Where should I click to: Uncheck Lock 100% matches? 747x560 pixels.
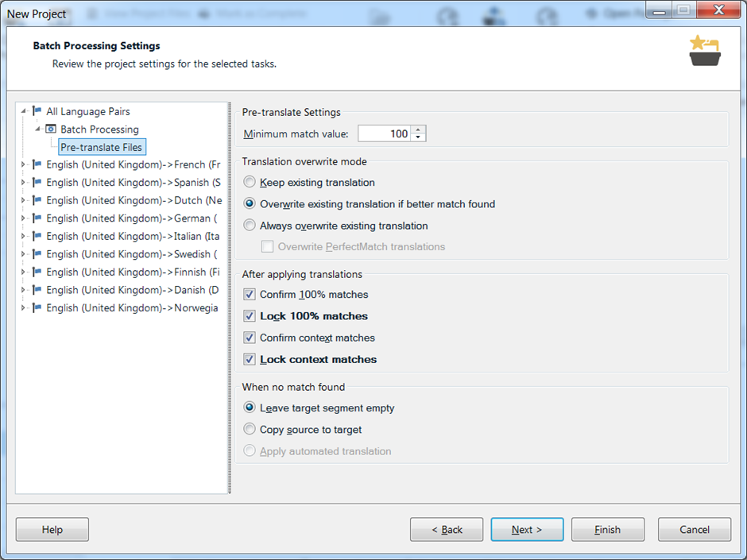[x=250, y=315]
